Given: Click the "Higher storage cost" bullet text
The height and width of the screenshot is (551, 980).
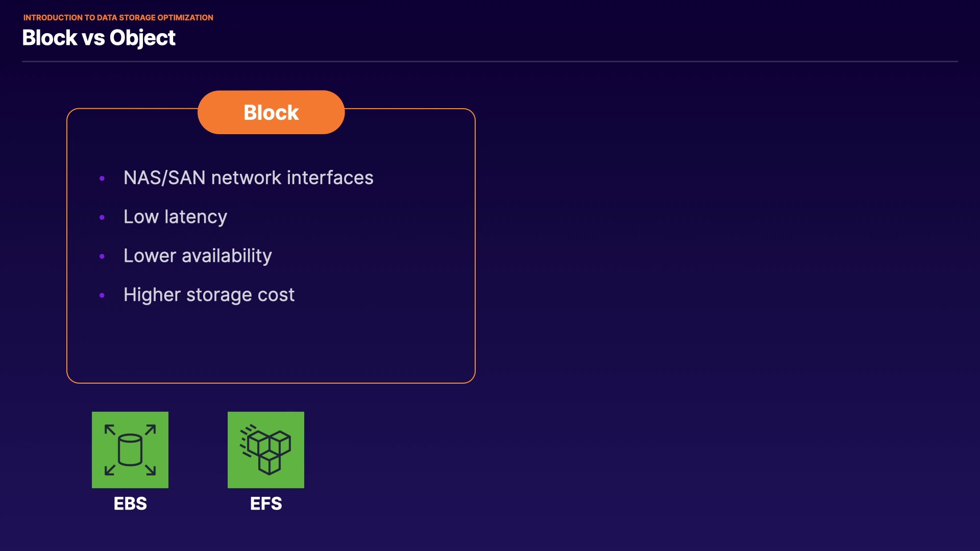Looking at the screenshot, I should [x=209, y=295].
